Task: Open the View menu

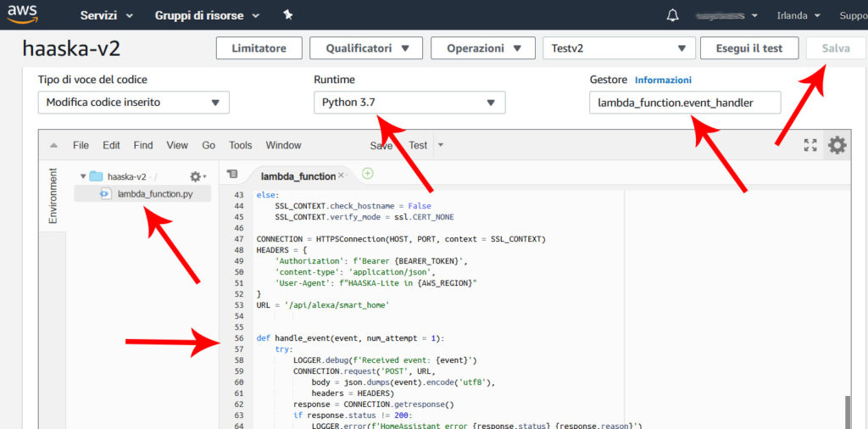Action: click(x=177, y=146)
